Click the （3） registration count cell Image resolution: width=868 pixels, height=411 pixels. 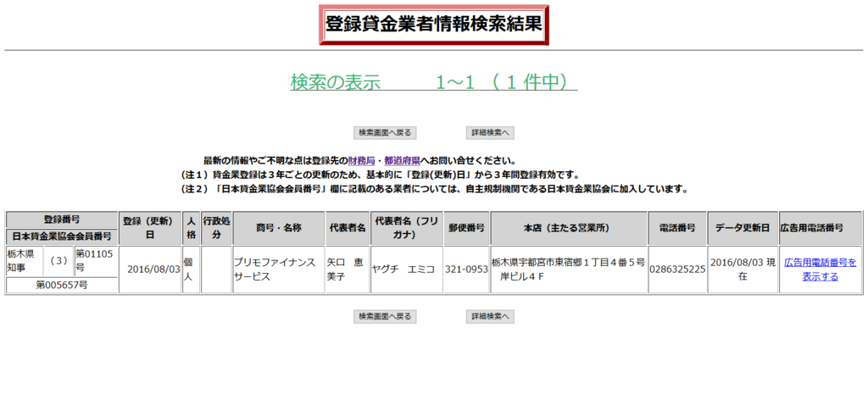pos(58,261)
